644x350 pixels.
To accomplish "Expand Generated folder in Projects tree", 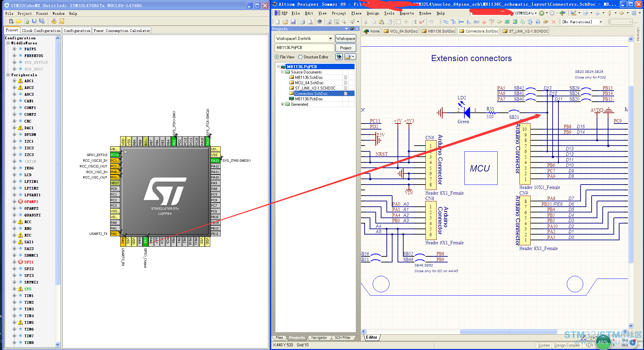I will click(282, 104).
